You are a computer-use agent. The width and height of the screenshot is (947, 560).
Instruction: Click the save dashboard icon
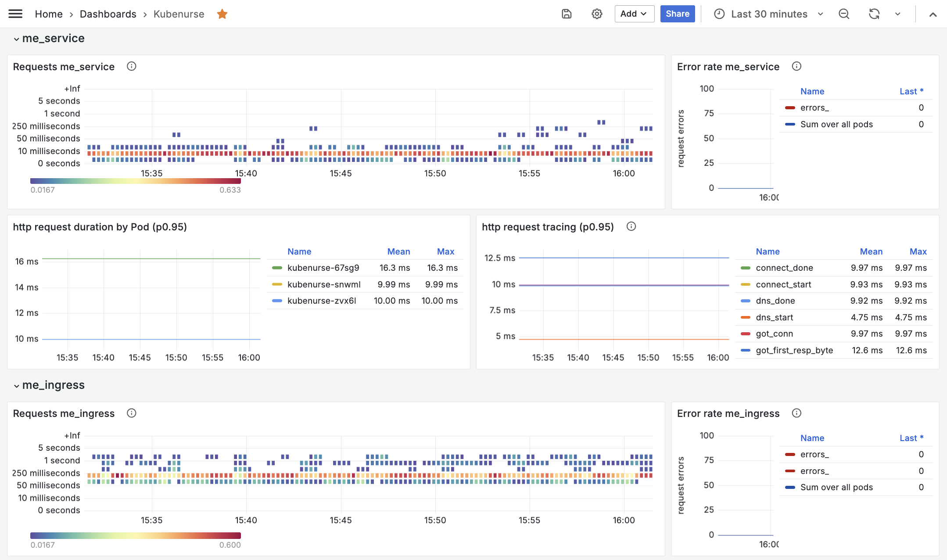coord(567,14)
